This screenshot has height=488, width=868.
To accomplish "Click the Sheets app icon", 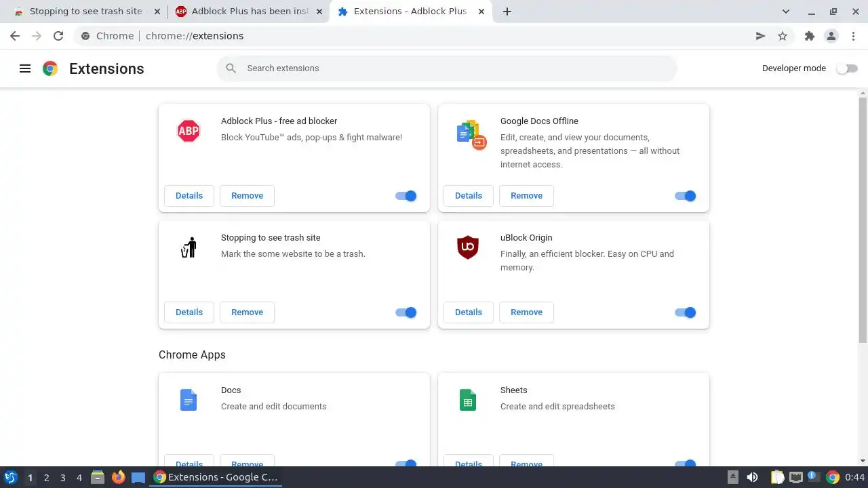I will click(468, 400).
